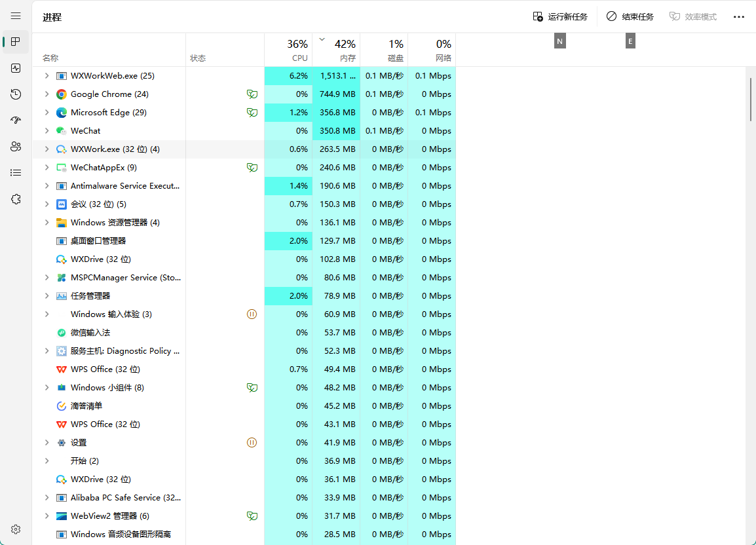756x545 pixels.
Task: Click the 6.2% CPU cell
Action: [288, 76]
